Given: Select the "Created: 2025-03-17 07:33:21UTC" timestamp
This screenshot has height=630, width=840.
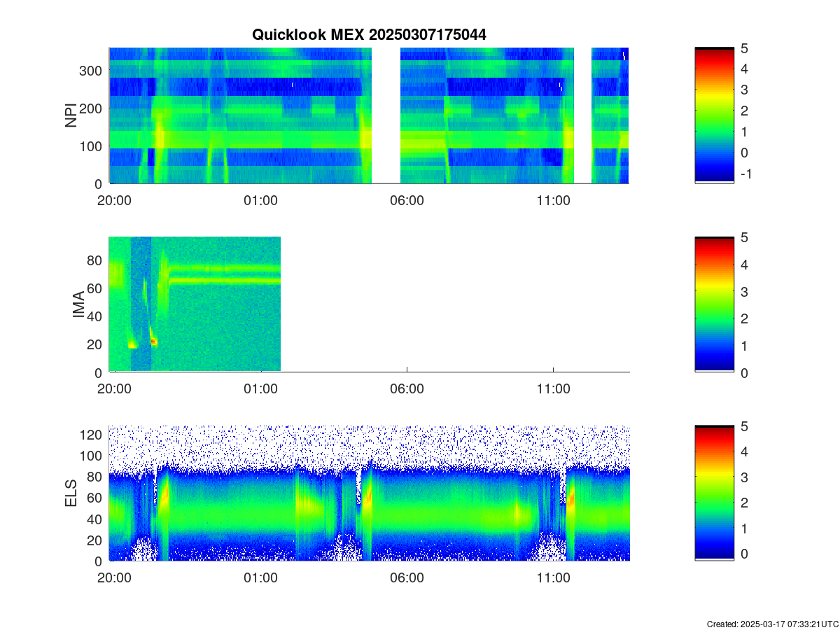Looking at the screenshot, I should 773,624.
